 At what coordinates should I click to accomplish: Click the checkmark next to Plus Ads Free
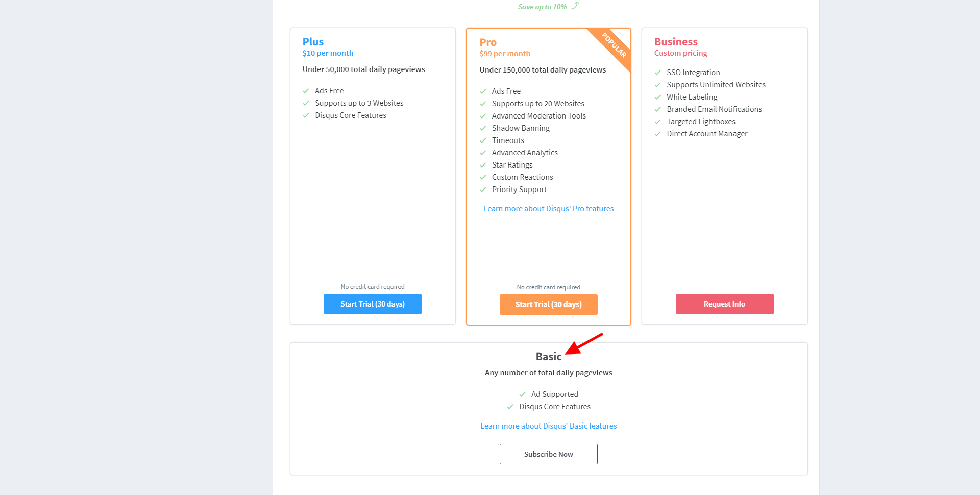click(306, 91)
